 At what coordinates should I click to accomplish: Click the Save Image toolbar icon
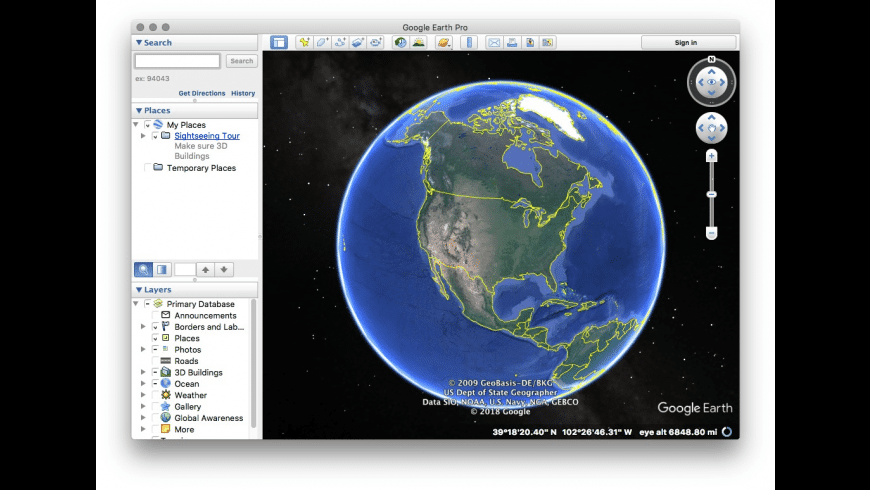(530, 42)
